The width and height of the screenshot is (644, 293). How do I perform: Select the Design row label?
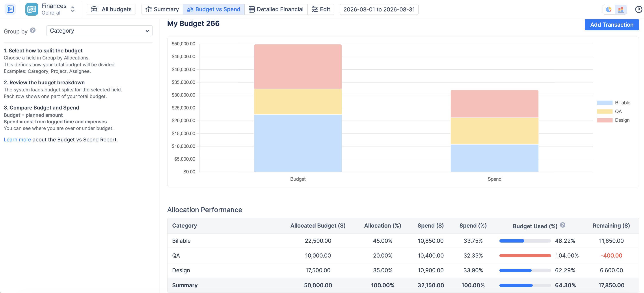181,270
